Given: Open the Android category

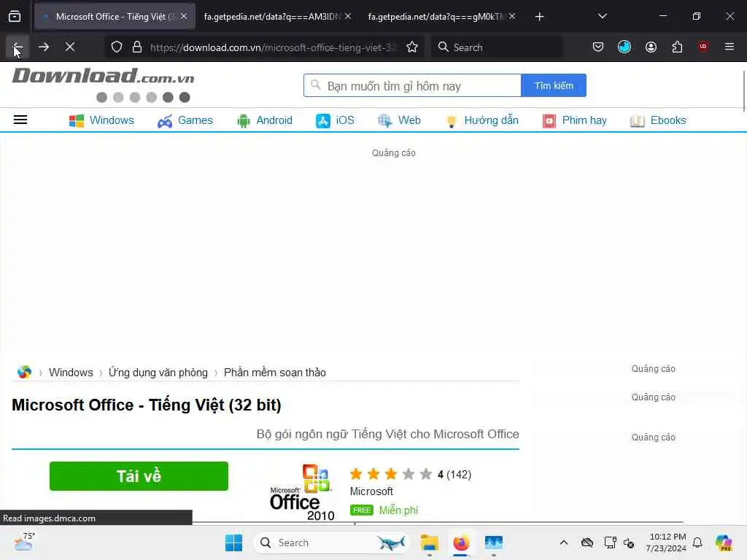Looking at the screenshot, I should (x=264, y=120).
